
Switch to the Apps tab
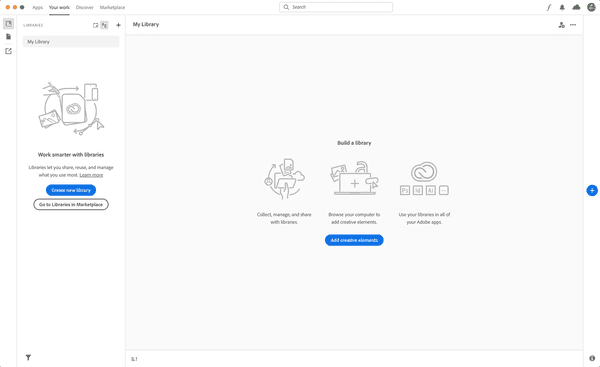click(38, 7)
